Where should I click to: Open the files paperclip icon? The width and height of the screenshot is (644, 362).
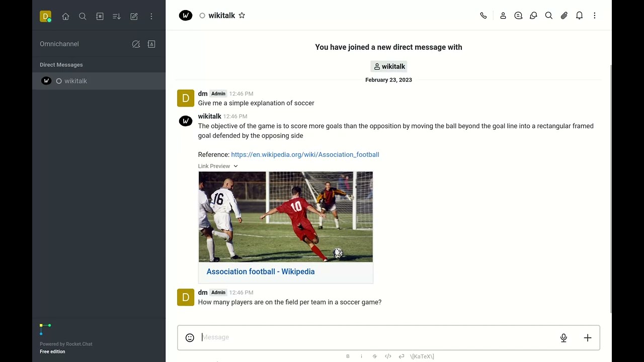pos(564,16)
